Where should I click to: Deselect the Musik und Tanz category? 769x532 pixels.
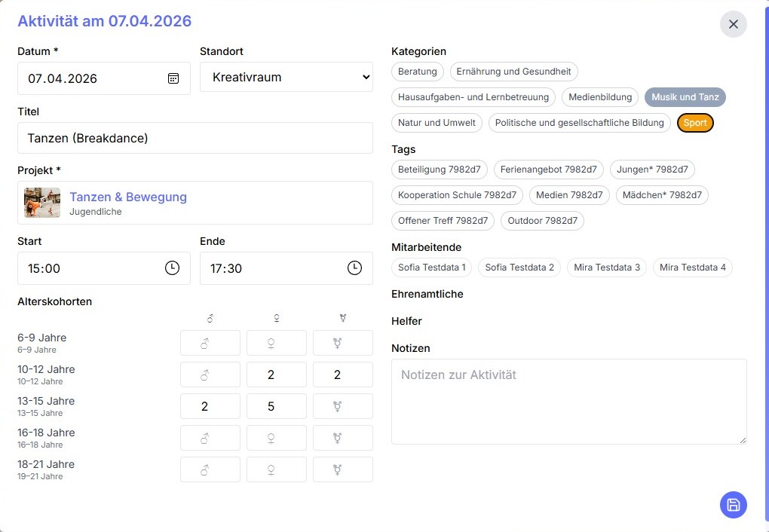tap(685, 97)
